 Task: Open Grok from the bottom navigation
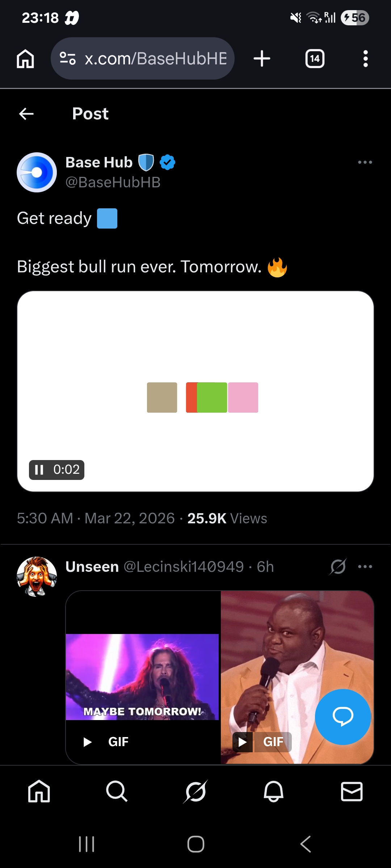point(195,791)
